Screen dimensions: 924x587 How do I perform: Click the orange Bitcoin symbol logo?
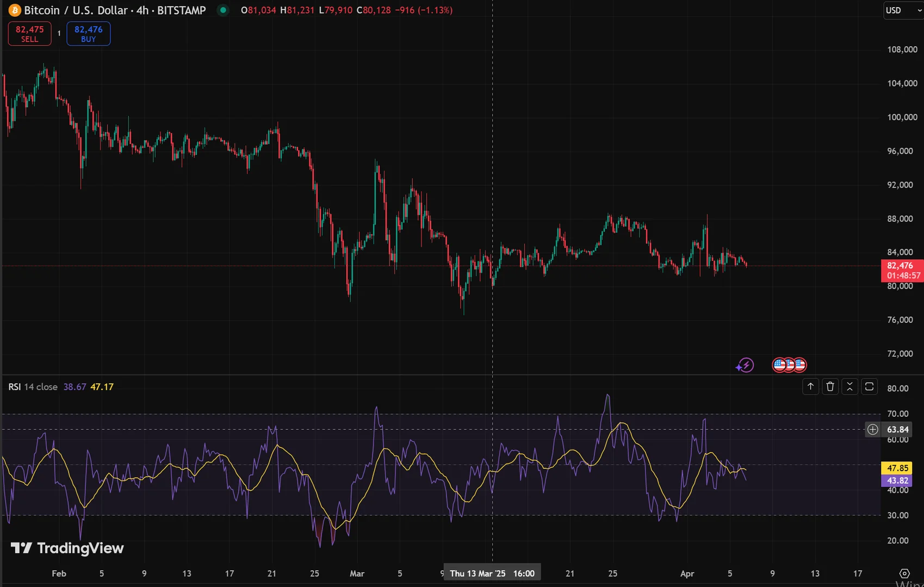[x=15, y=10]
